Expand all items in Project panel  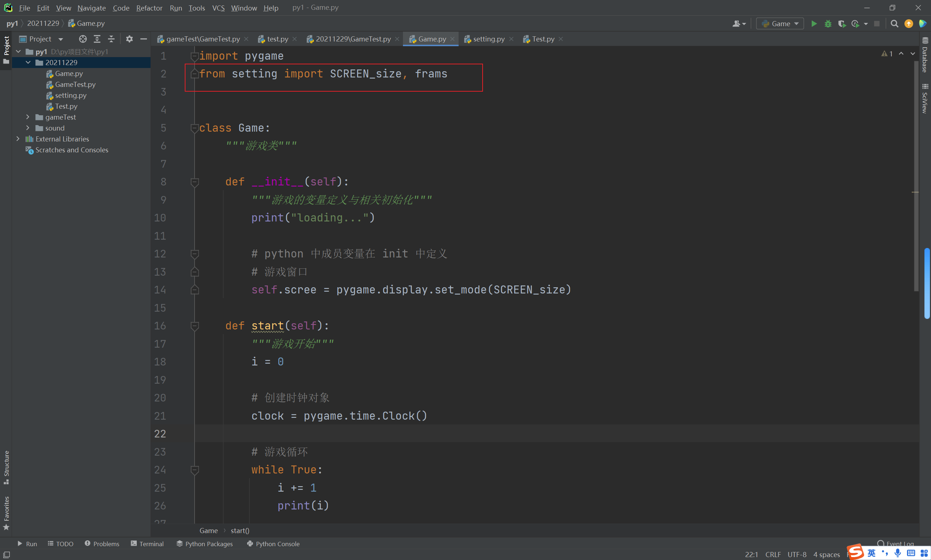(x=97, y=39)
